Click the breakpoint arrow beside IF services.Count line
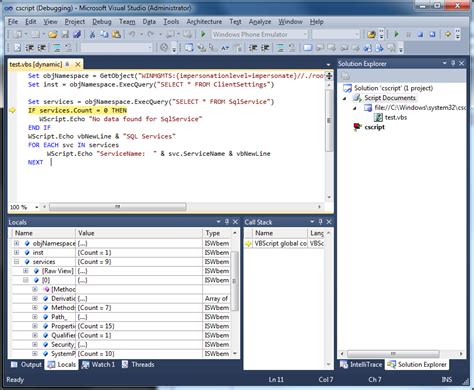This screenshot has height=390, width=474. coord(12,110)
